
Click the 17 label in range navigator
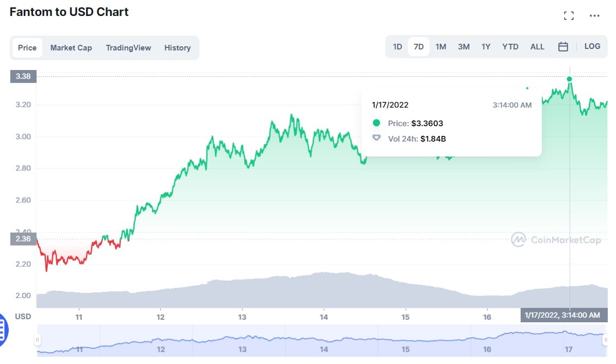point(569,350)
